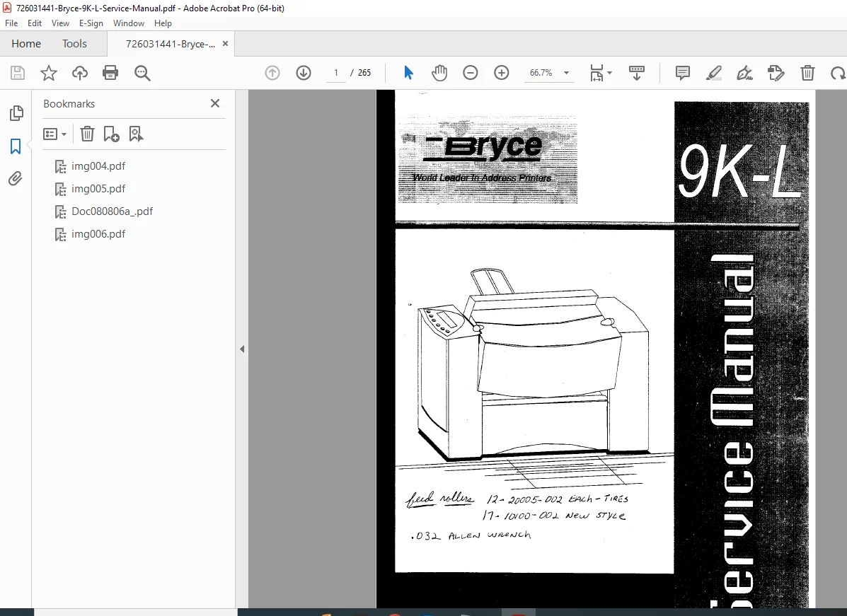Open the Help menu
Viewport: 847px width, 616px height.
[x=163, y=23]
